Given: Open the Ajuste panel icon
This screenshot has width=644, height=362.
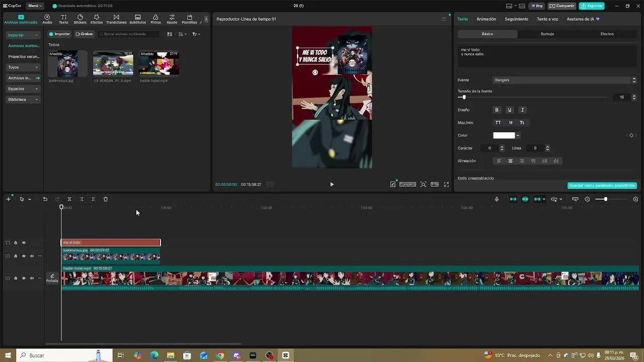Looking at the screenshot, I should pos(172,19).
